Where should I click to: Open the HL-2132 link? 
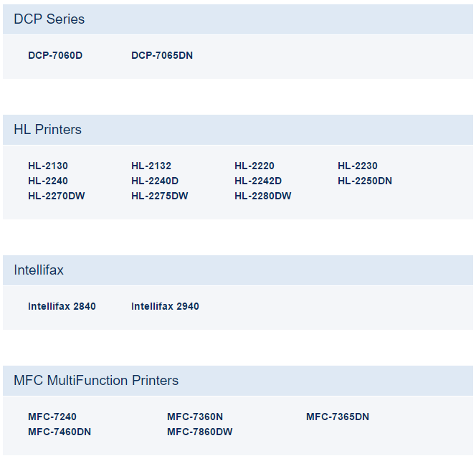pos(151,166)
